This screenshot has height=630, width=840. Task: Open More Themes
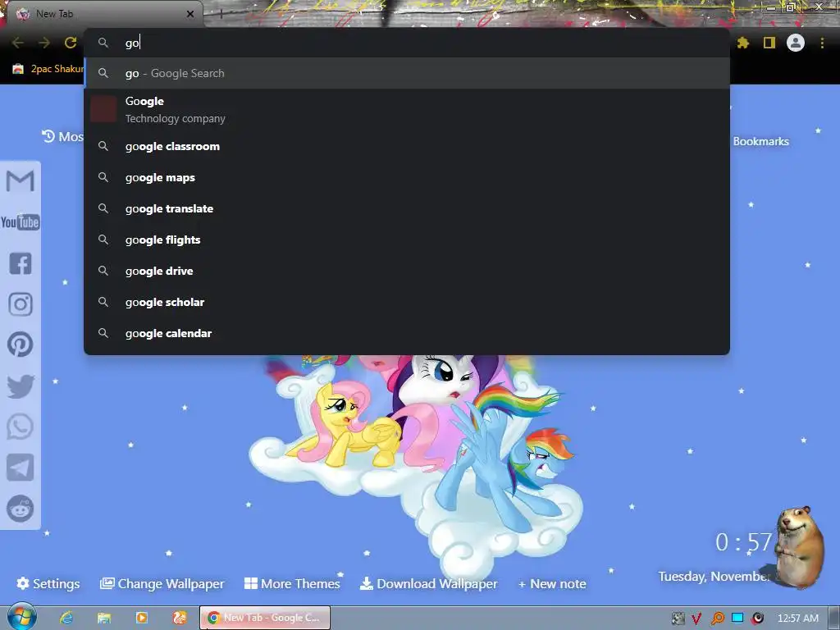[292, 583]
